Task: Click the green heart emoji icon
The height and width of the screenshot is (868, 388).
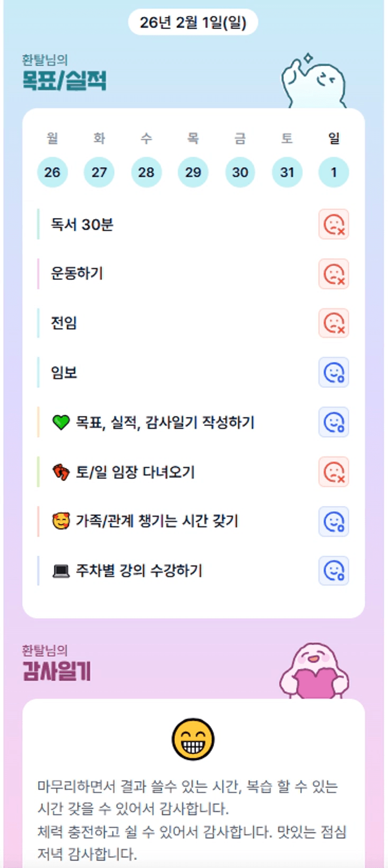Action: point(61,422)
